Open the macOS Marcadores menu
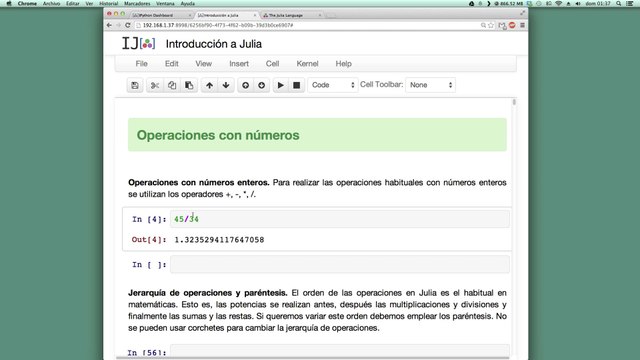Image resolution: width=640 pixels, height=360 pixels. 137,3
